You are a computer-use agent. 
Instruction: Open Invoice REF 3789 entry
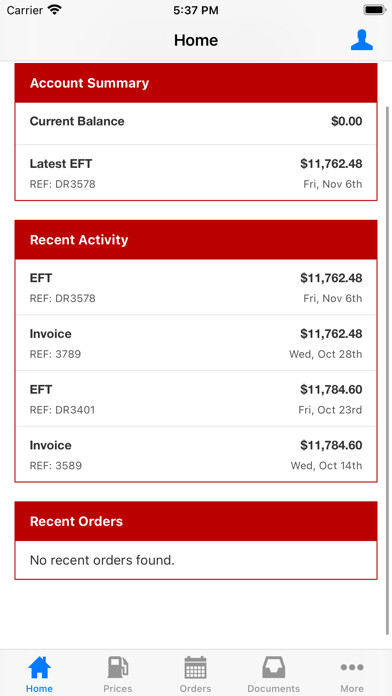[x=196, y=343]
